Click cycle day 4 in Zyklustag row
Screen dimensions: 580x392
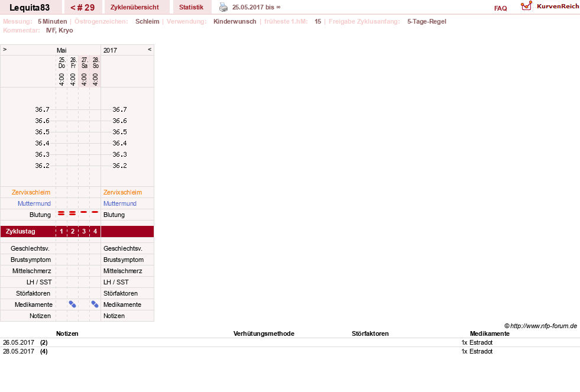tap(95, 232)
